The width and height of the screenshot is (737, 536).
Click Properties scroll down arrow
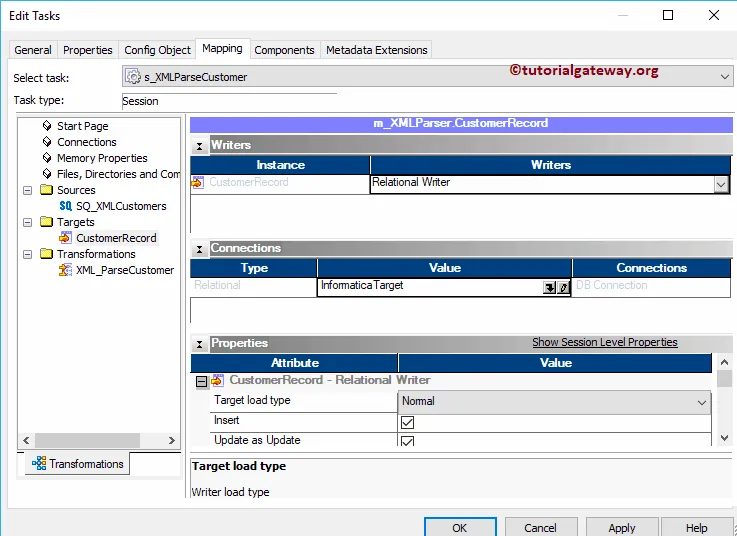[724, 438]
